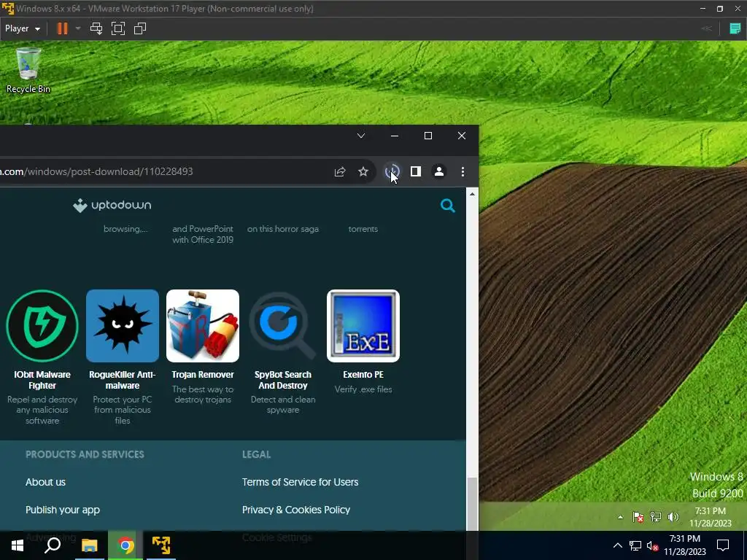Open IObit Malware Fighter app thumbnail
This screenshot has width=747, height=560.
pos(42,326)
